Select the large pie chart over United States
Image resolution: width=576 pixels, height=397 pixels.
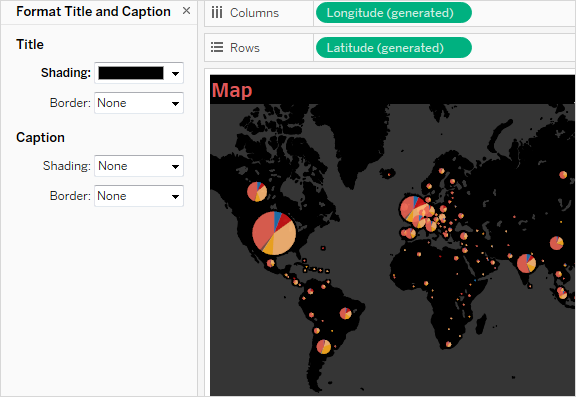(274, 233)
